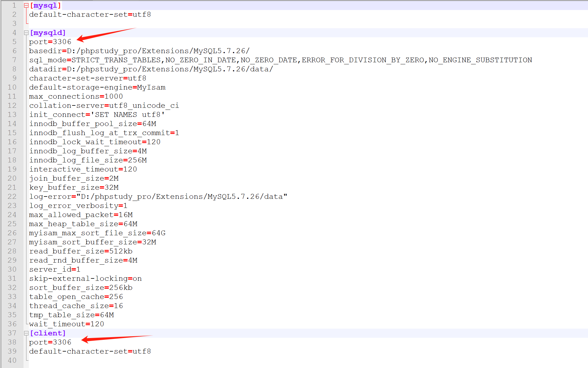Collapse the [mysqld] section fold marker

tap(26, 33)
